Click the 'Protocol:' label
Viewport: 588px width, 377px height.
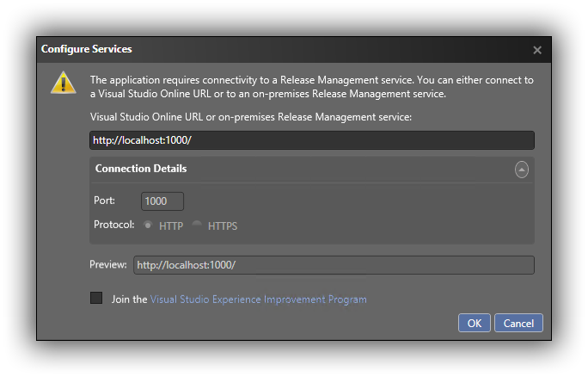click(x=114, y=225)
